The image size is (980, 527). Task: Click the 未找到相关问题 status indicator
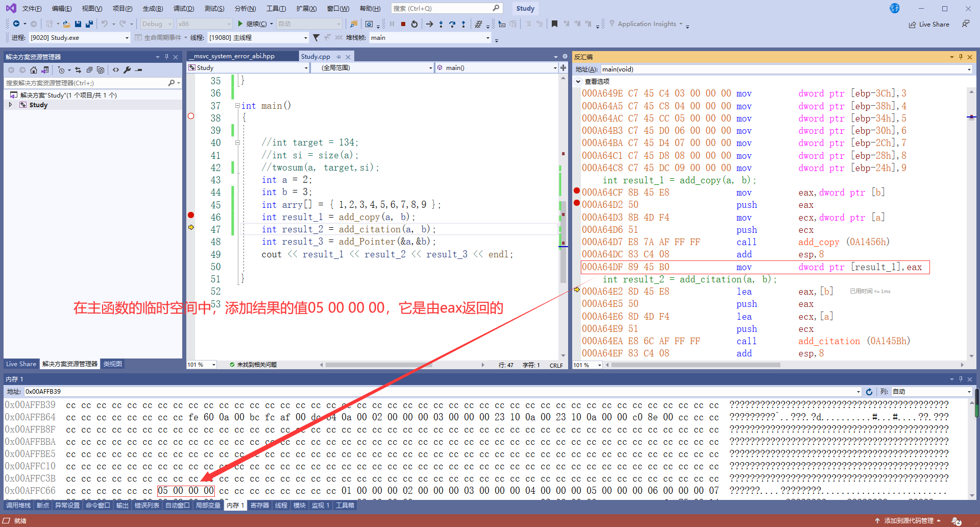[253, 365]
